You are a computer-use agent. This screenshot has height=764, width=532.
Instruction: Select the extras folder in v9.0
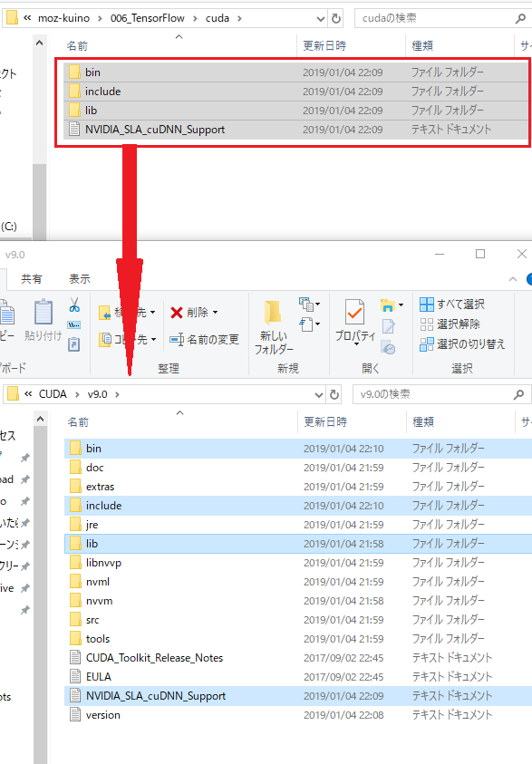pos(298,487)
